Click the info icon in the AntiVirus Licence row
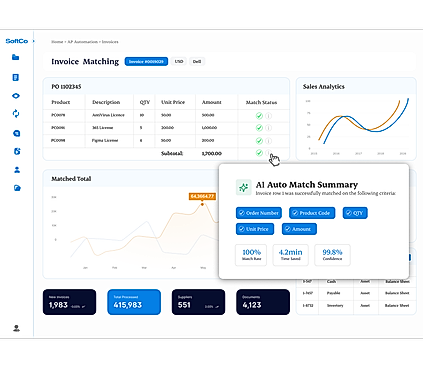423x368 pixels. click(268, 116)
